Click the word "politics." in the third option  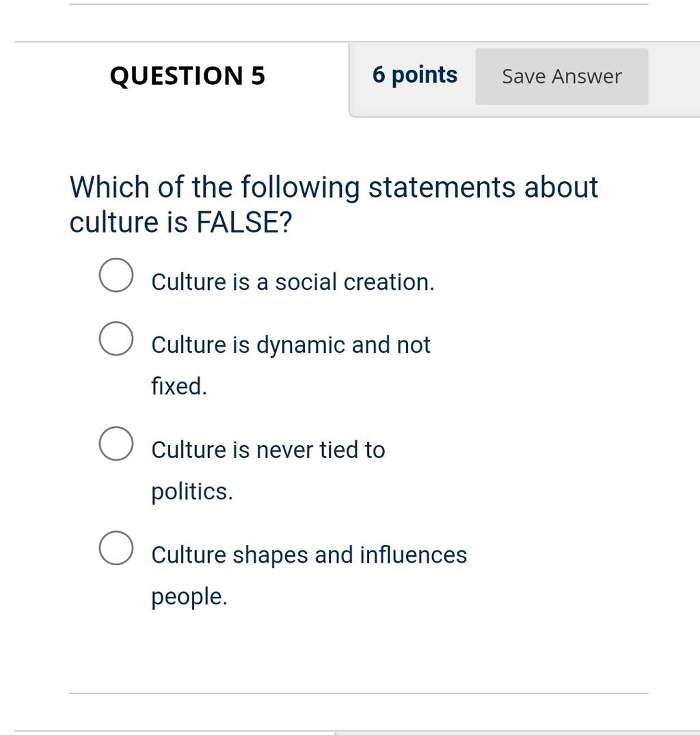[192, 492]
